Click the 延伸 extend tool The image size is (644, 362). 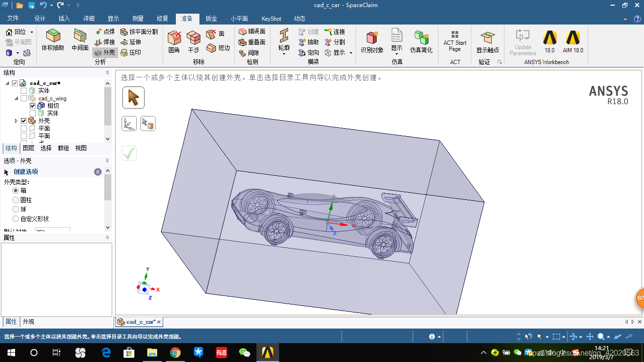tap(131, 42)
